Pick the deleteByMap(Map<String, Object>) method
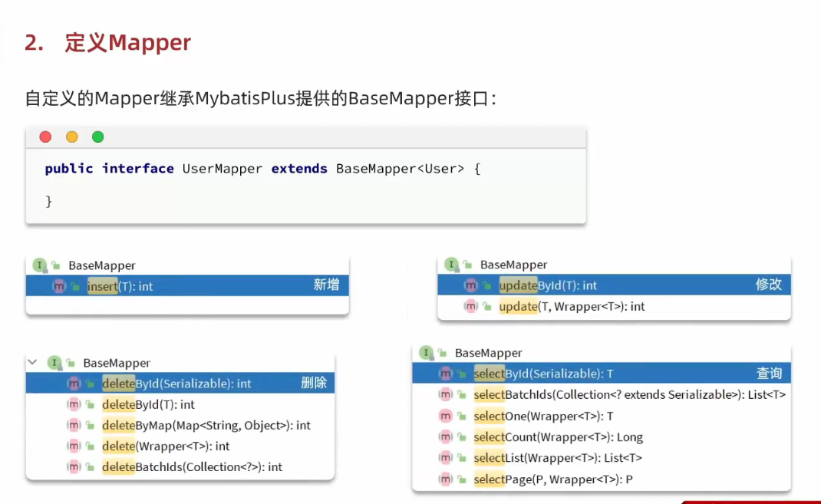 206,425
